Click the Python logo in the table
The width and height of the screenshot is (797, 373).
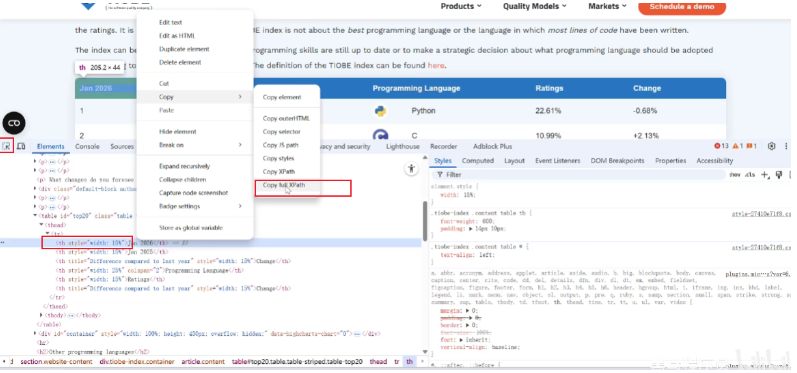pyautogui.click(x=380, y=111)
